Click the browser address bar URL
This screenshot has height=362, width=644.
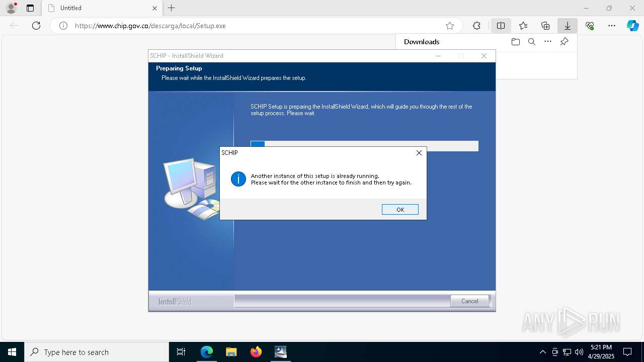150,26
